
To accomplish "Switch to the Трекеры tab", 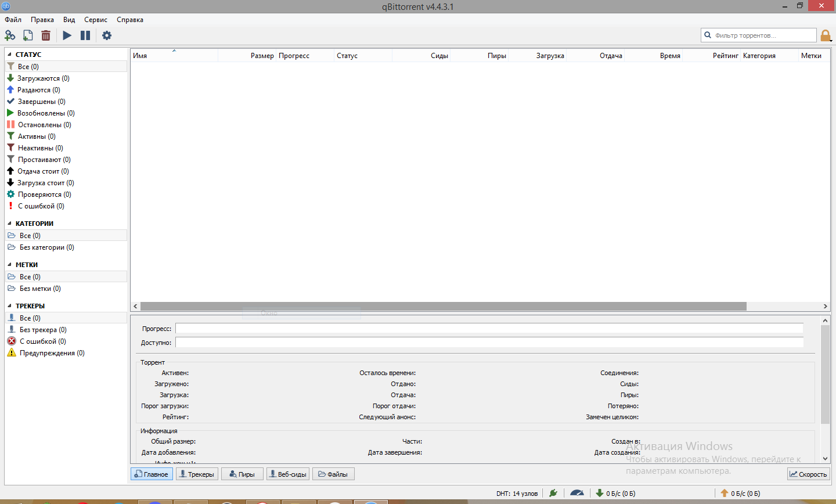I will tap(197, 474).
